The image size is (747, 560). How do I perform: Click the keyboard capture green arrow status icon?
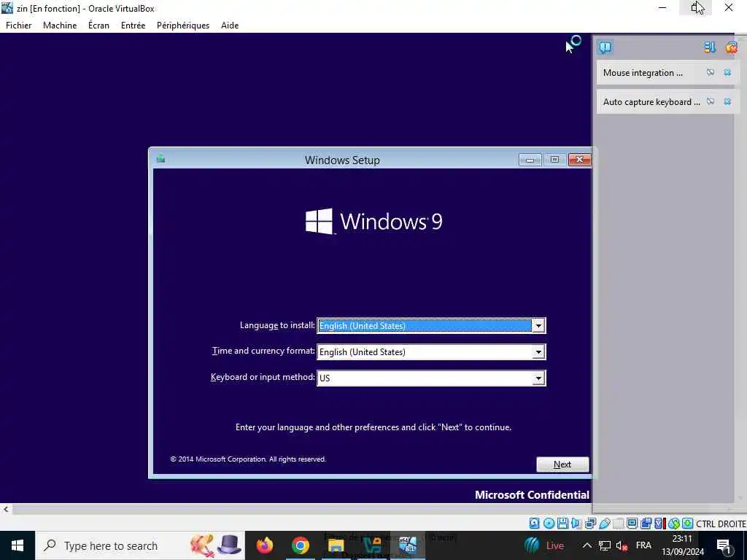687,524
